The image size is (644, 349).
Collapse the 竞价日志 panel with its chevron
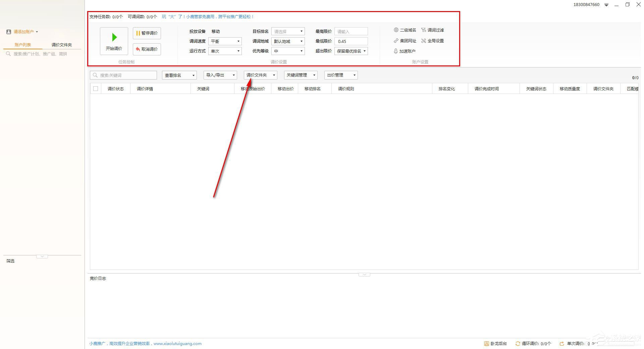[x=364, y=275]
